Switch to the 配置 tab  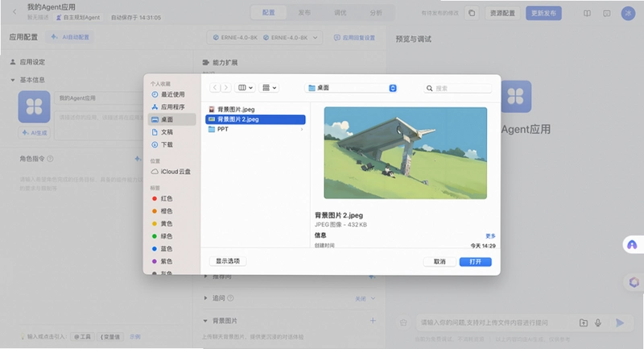click(269, 13)
